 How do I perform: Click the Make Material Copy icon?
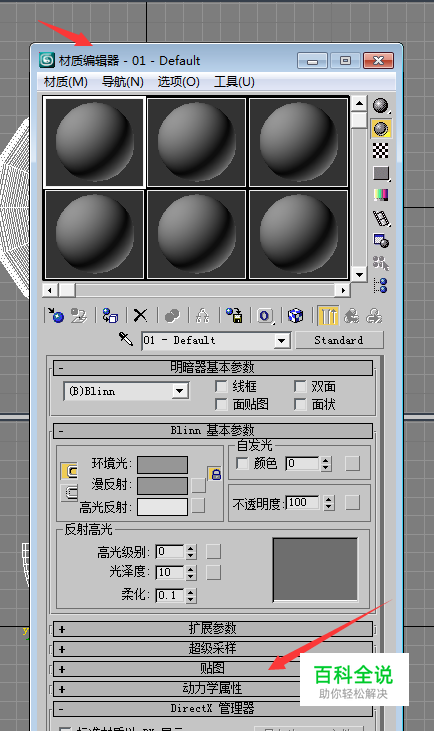172,316
